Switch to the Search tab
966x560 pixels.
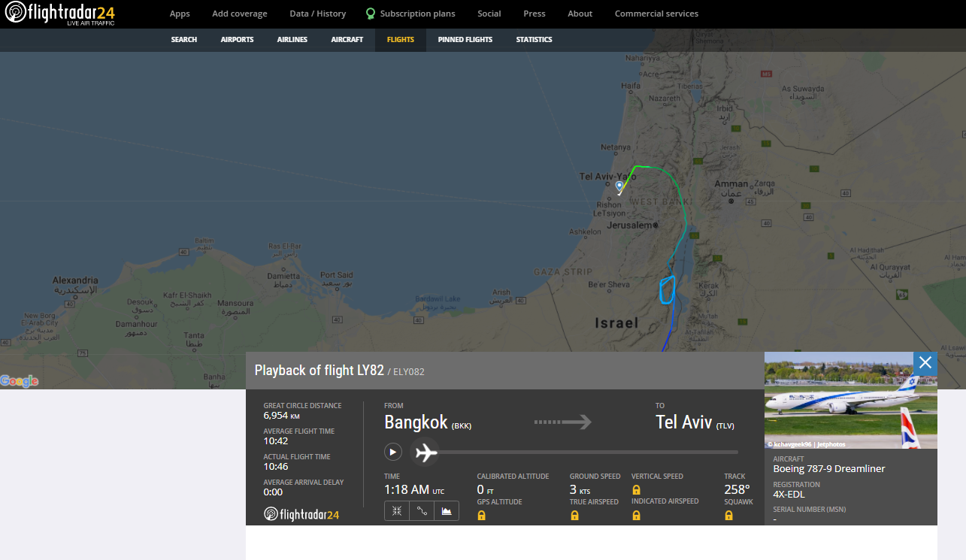click(184, 40)
